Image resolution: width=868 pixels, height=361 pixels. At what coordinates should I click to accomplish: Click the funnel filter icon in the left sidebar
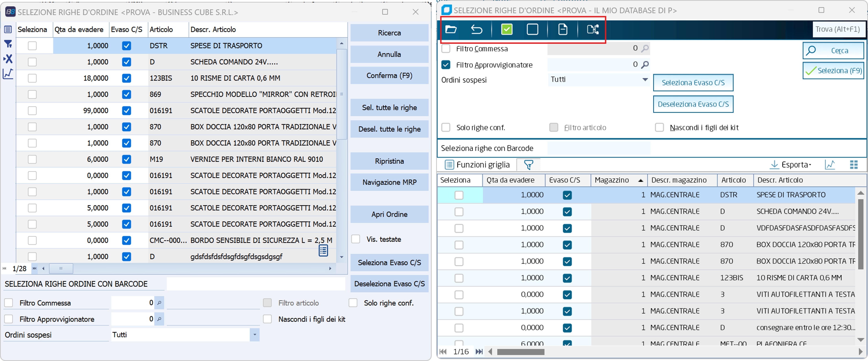[8, 44]
